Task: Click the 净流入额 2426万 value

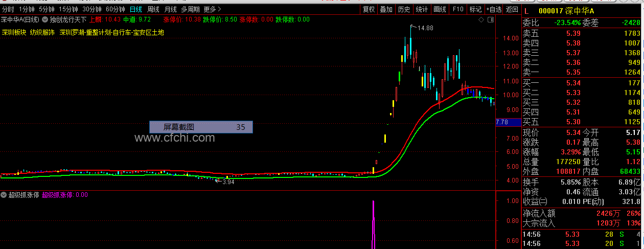Action: (x=608, y=213)
